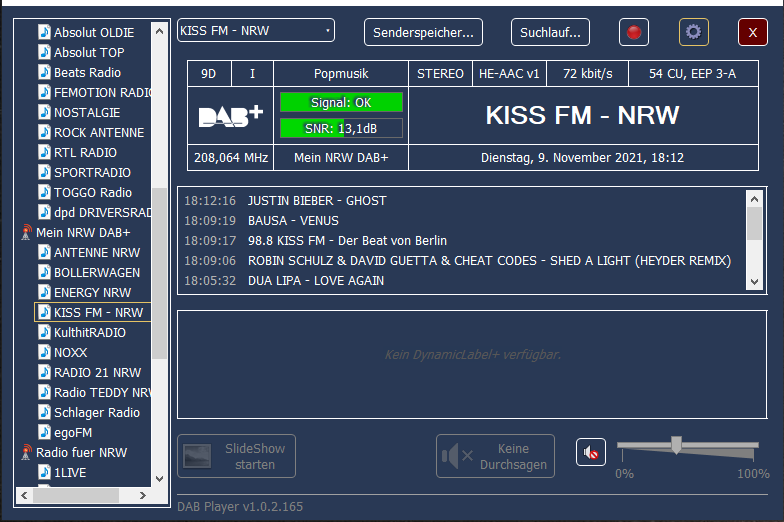Click the note icon next to NOXX
This screenshot has width=784, height=522.
(44, 352)
